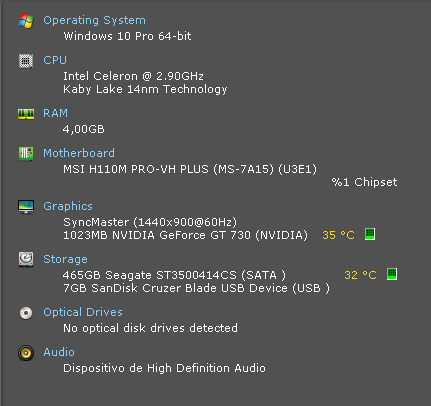Click the GPU temperature status indicator icon

370,234
